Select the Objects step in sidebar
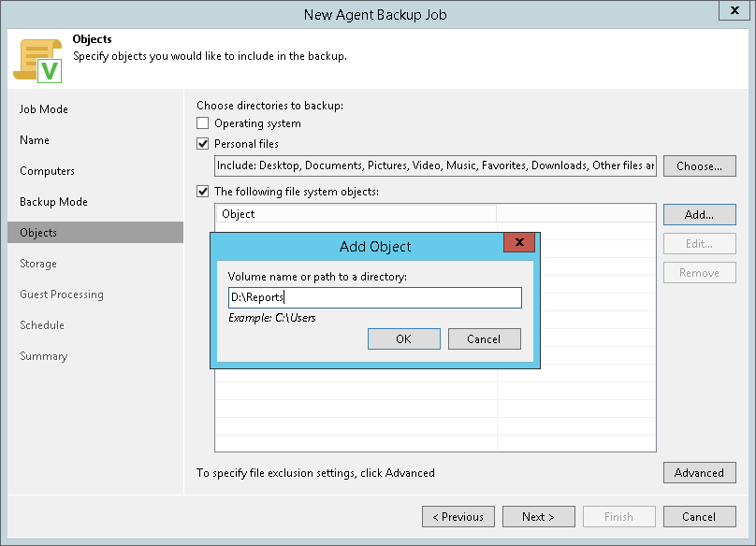The height and width of the screenshot is (546, 756). pyautogui.click(x=38, y=233)
